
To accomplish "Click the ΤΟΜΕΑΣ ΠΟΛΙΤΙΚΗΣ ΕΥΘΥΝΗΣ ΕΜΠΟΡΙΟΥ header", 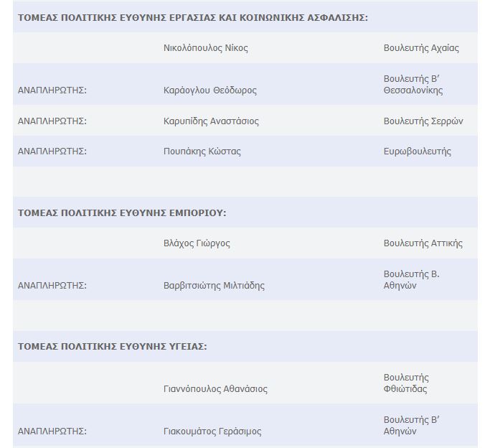I will click(122, 213).
